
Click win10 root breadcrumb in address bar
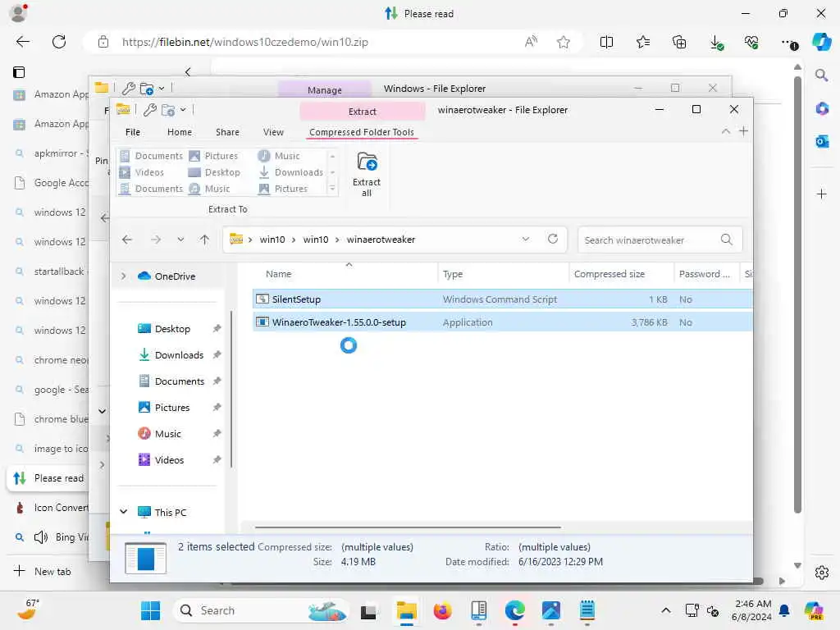tap(272, 240)
